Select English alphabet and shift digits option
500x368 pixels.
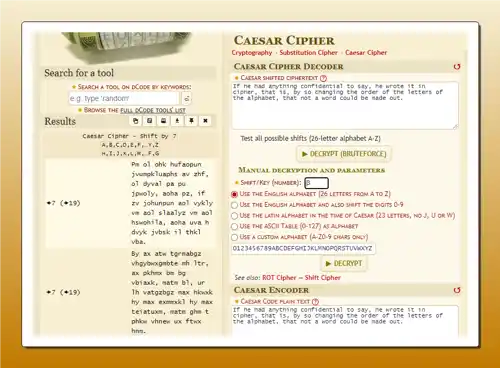pos(234,205)
